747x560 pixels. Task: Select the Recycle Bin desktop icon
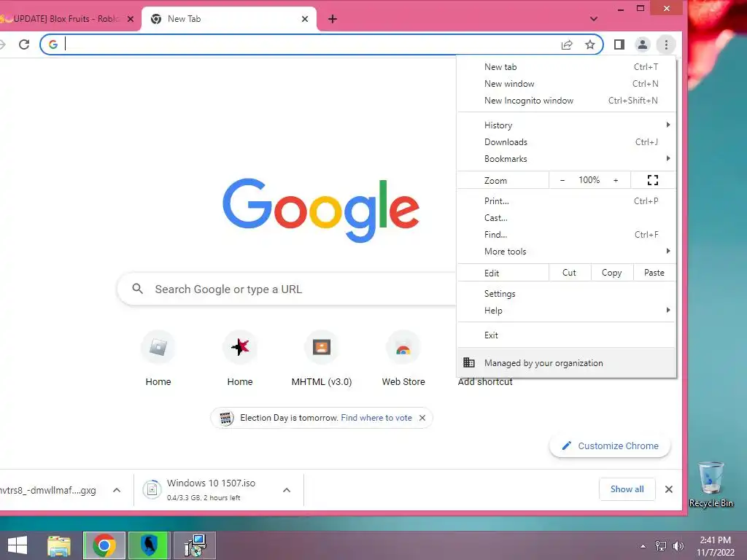point(711,485)
